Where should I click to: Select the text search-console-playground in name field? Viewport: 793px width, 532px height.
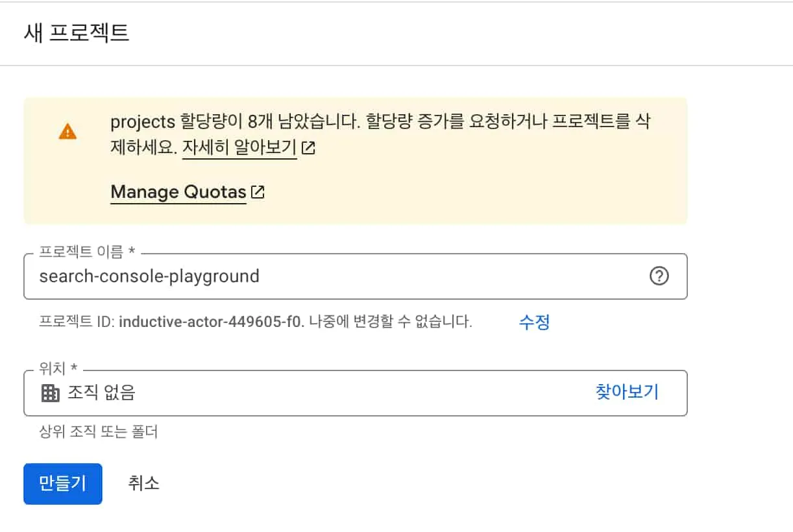click(149, 276)
